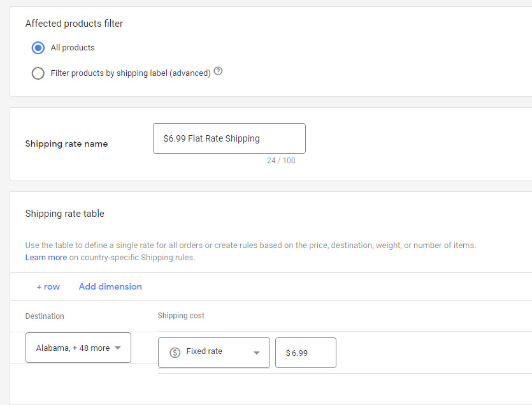Click the Shipping rate table heading
532x405 pixels.
coord(64,214)
